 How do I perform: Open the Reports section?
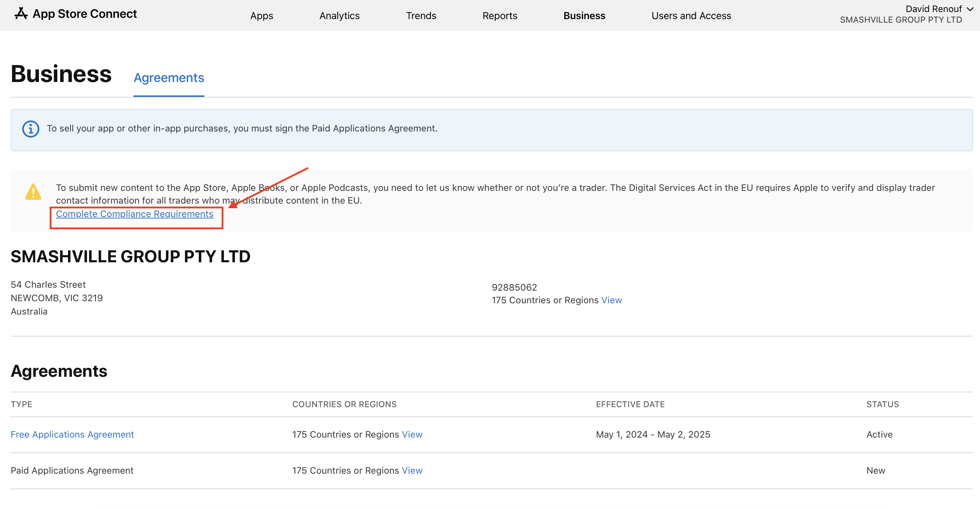click(x=500, y=16)
